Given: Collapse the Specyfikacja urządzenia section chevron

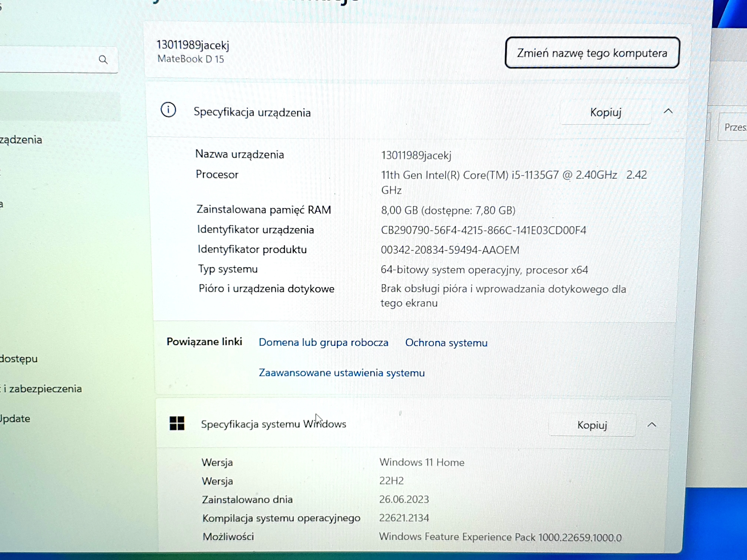Looking at the screenshot, I should [x=668, y=111].
